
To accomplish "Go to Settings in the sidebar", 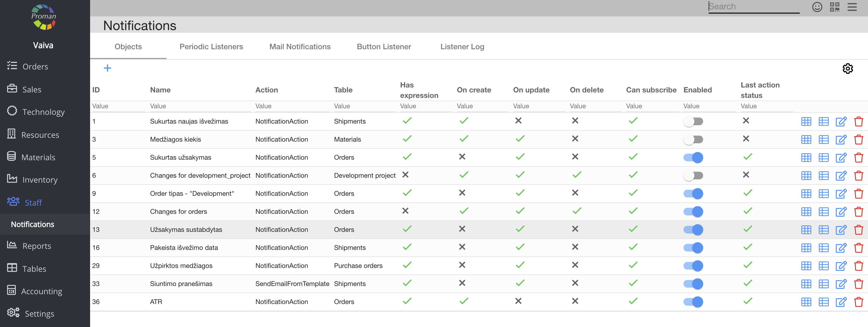I will pos(39,314).
